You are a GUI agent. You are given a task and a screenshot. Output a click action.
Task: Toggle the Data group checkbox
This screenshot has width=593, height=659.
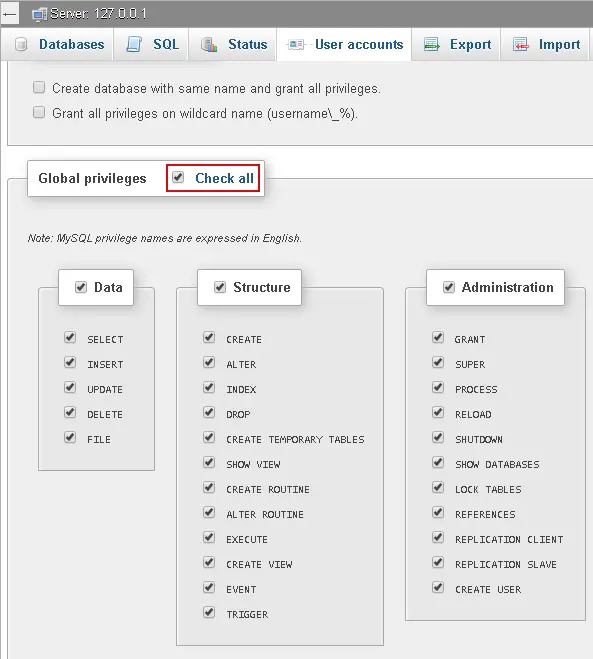pos(81,287)
